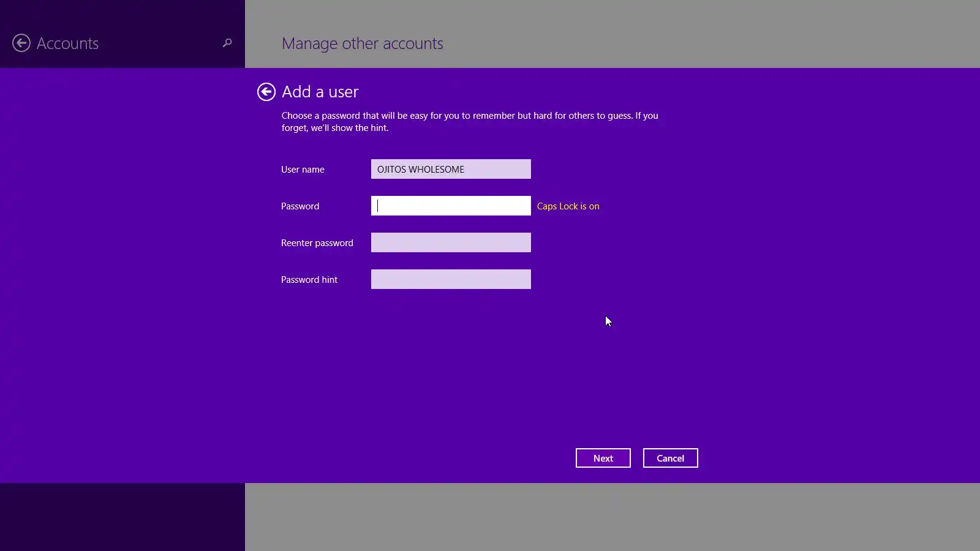Select the Password hint field
The image size is (980, 551).
click(451, 279)
